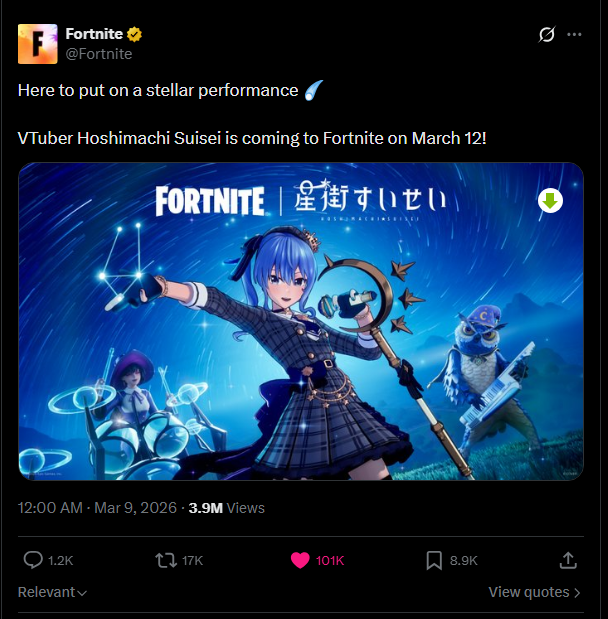This screenshot has width=608, height=619.
Task: Click the 3.9M Views count
Action: pyautogui.click(x=227, y=508)
